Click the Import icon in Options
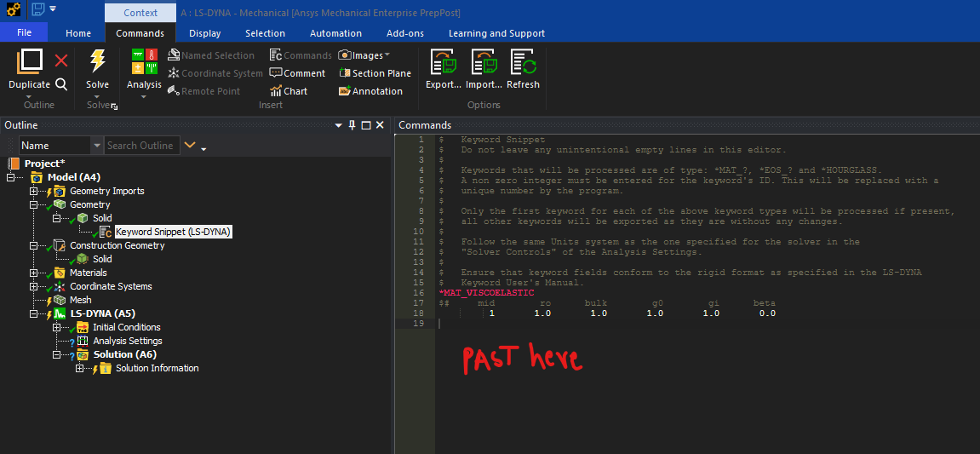 click(x=484, y=62)
